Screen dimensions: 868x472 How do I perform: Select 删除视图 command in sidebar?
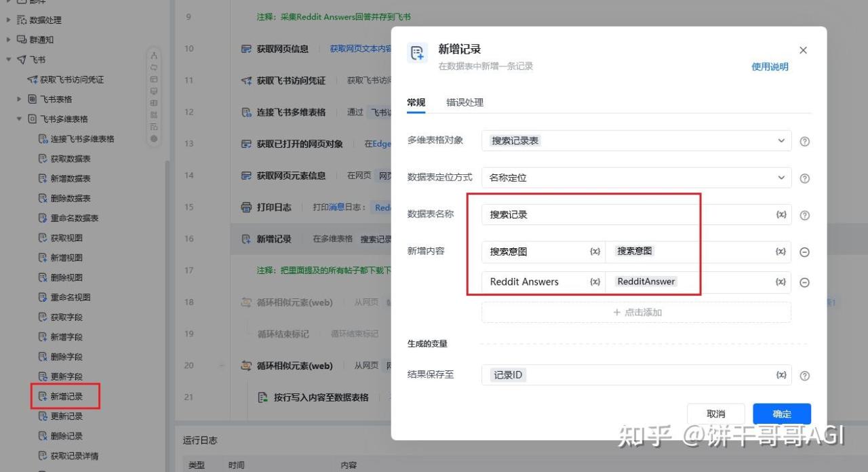[60, 277]
